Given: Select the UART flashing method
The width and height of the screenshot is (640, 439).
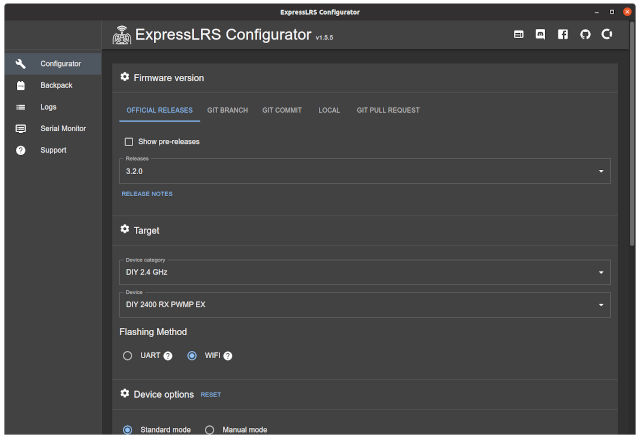Looking at the screenshot, I should (x=127, y=356).
